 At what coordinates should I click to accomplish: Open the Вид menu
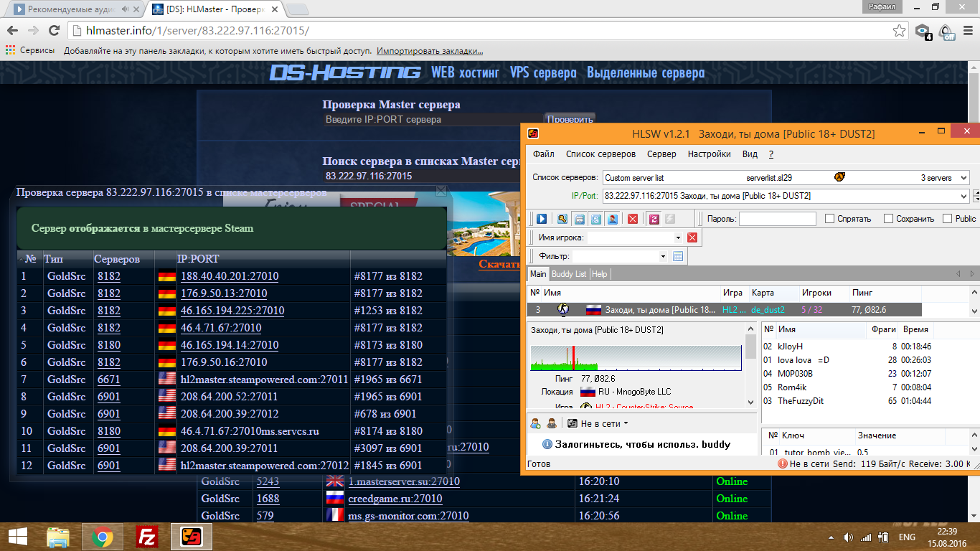[x=750, y=154]
